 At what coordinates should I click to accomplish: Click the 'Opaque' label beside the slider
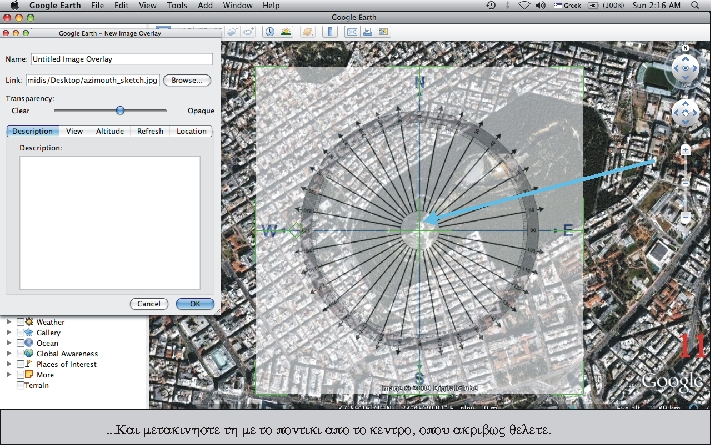tap(200, 111)
